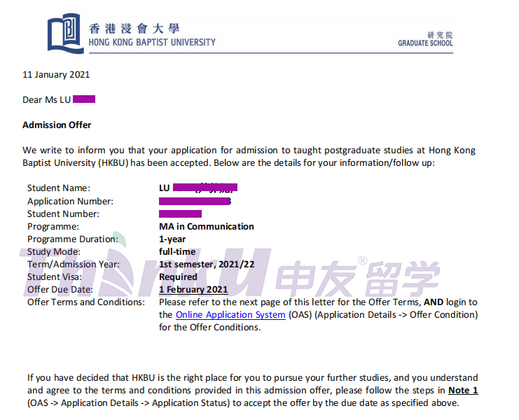This screenshot has height=420, width=519.
Task: Click the Required visa value
Action: (x=178, y=276)
